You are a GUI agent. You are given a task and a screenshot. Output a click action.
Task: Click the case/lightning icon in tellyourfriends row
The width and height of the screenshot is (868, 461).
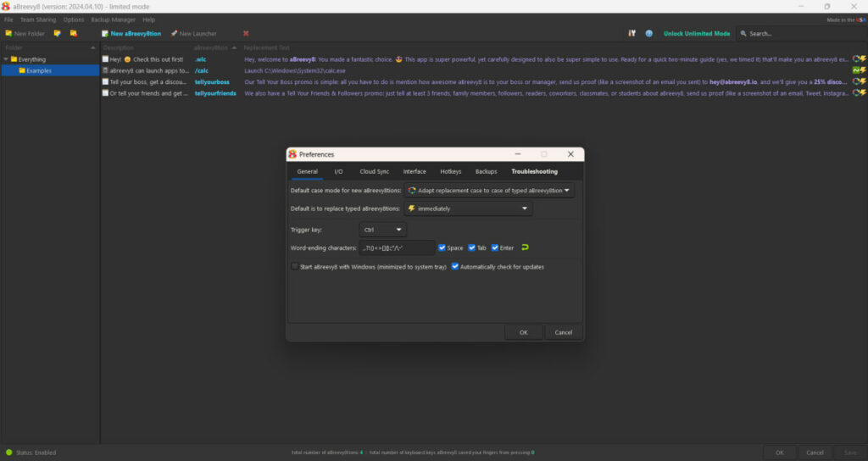860,93
